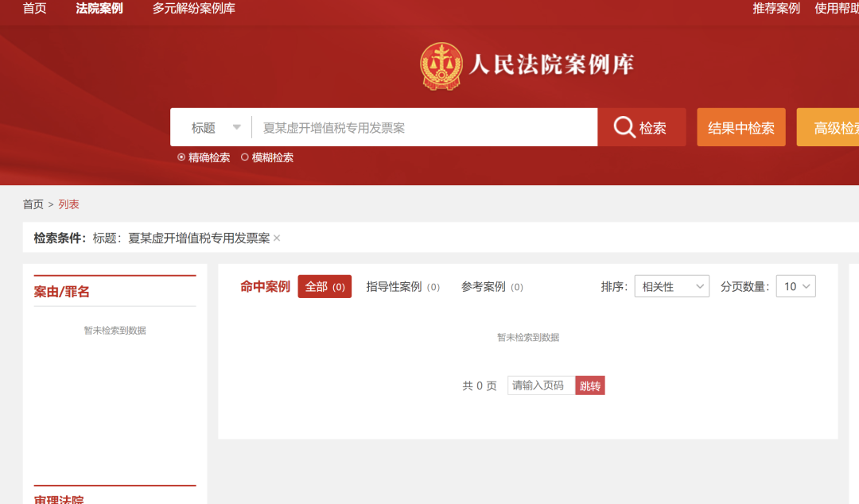The image size is (859, 504).
Task: Switch to the 全部 (0) results tab
Action: tap(325, 286)
